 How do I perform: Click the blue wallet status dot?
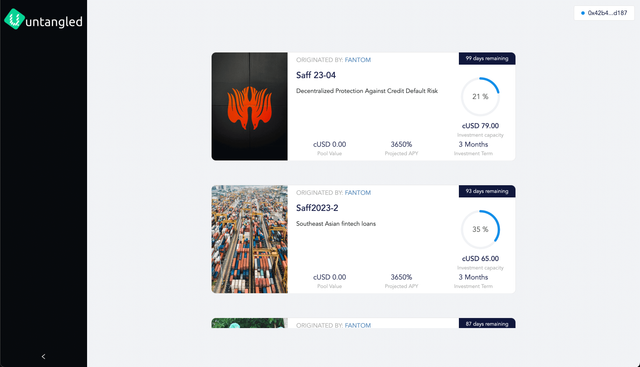pyautogui.click(x=582, y=13)
